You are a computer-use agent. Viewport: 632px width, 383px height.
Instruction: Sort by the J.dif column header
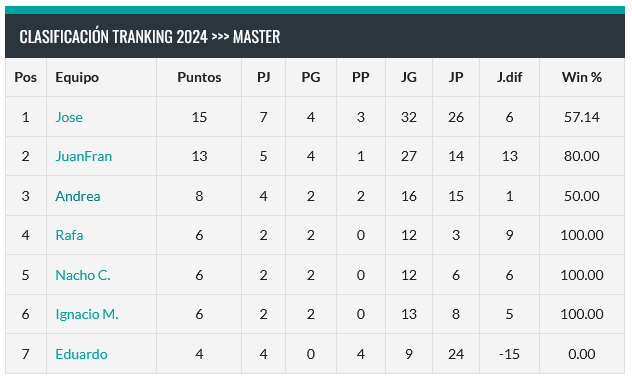click(509, 77)
